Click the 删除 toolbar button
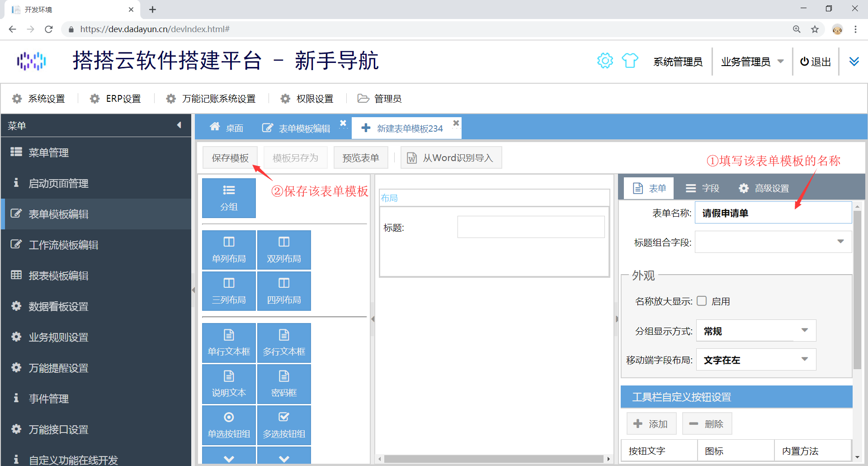Image resolution: width=868 pixels, height=466 pixels. coord(707,423)
